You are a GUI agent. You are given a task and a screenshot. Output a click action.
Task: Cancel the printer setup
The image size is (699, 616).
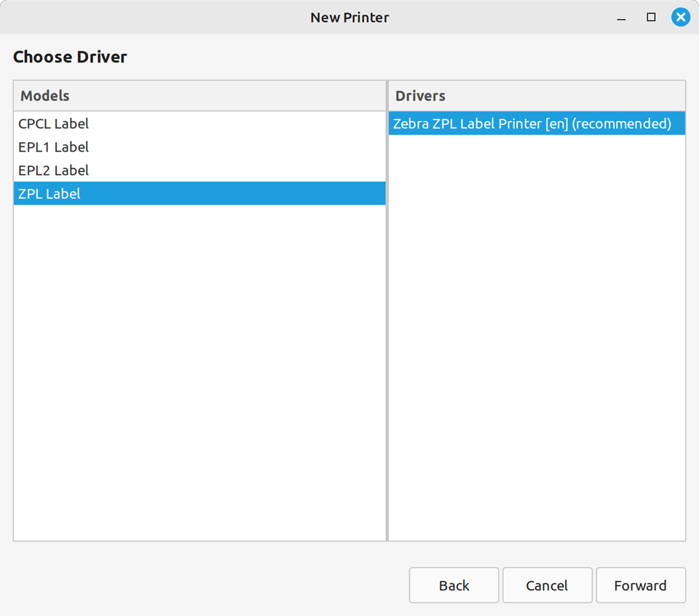click(x=547, y=585)
